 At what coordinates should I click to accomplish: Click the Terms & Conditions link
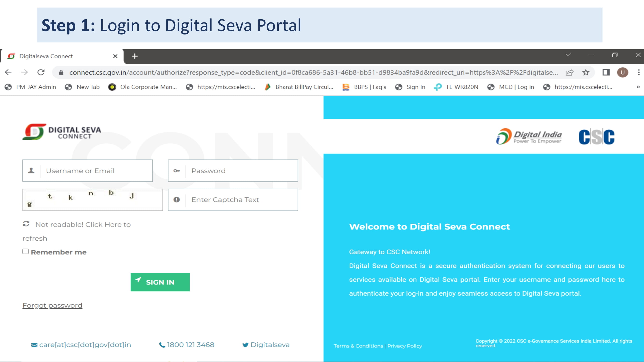pyautogui.click(x=358, y=346)
